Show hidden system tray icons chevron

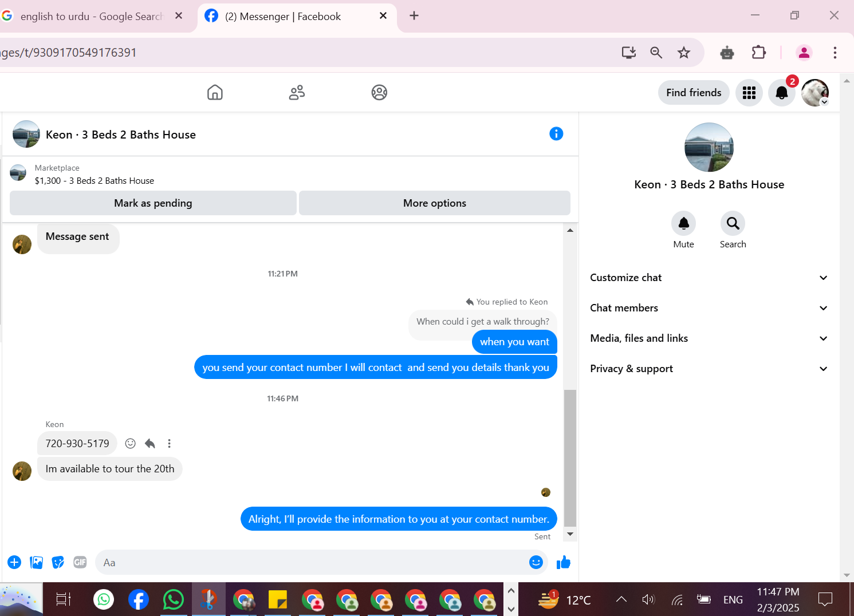pyautogui.click(x=621, y=599)
